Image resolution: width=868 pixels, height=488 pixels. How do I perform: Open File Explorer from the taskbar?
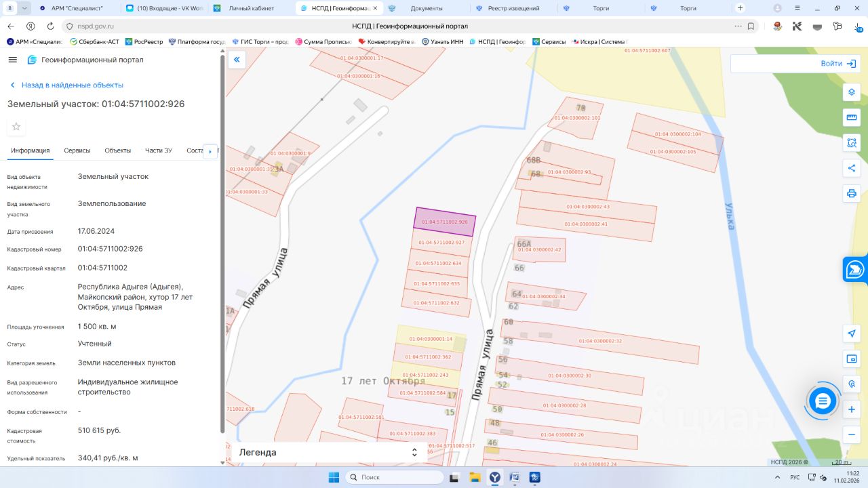point(475,477)
